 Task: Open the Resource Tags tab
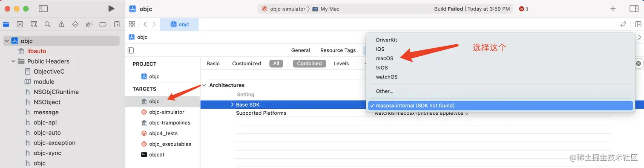(338, 50)
